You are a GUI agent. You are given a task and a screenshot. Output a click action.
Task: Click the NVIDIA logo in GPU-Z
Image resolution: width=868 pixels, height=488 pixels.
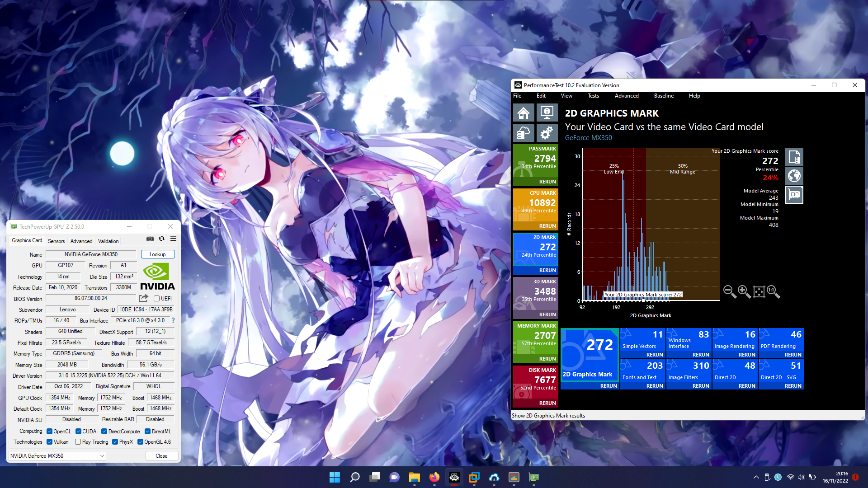[x=157, y=277]
